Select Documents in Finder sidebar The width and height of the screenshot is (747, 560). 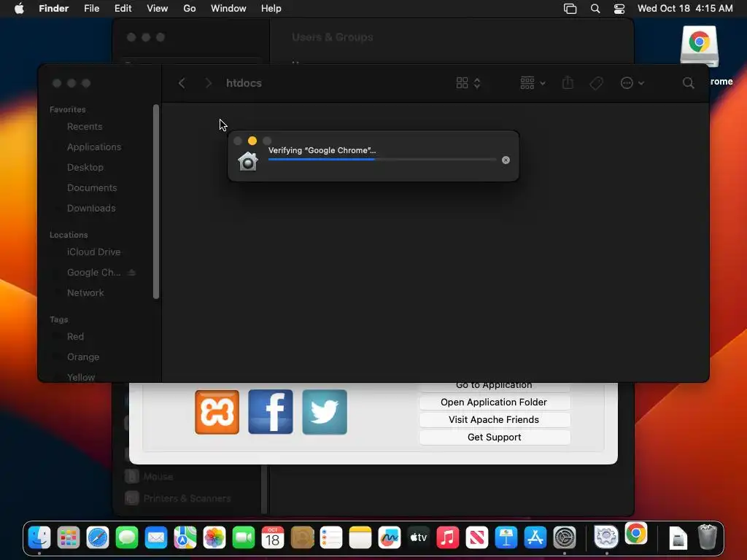click(x=91, y=188)
